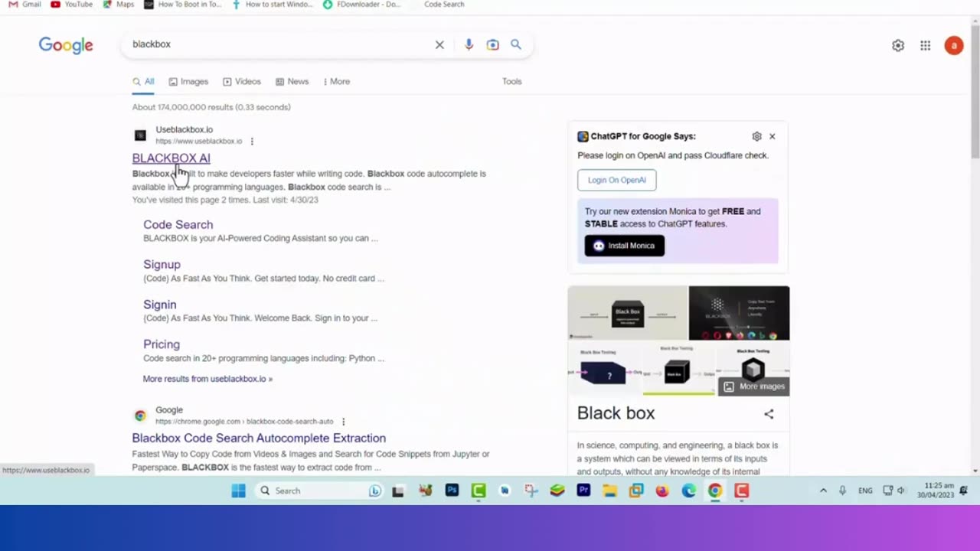This screenshot has height=551, width=980.
Task: Open options menu for chrome.google.com result
Action: pyautogui.click(x=343, y=422)
